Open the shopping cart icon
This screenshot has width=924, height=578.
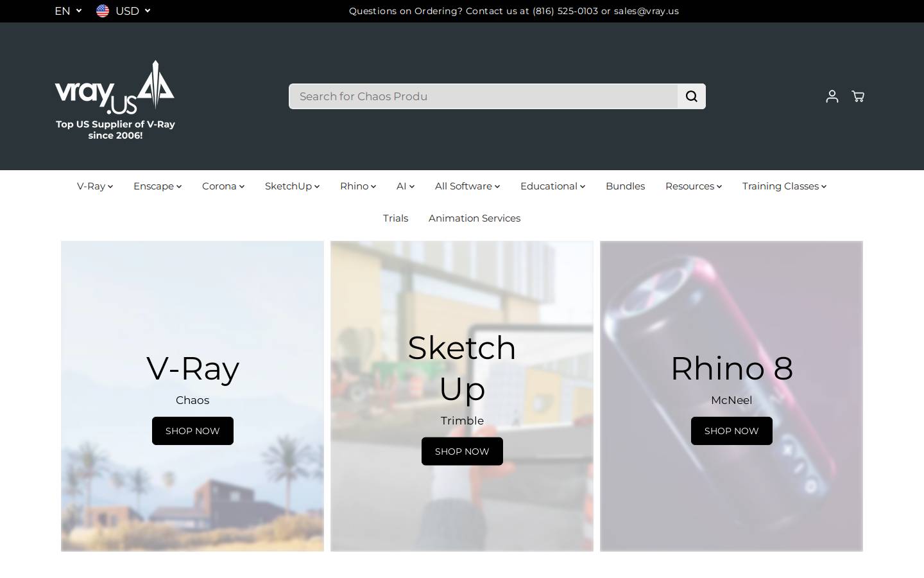pyautogui.click(x=858, y=96)
